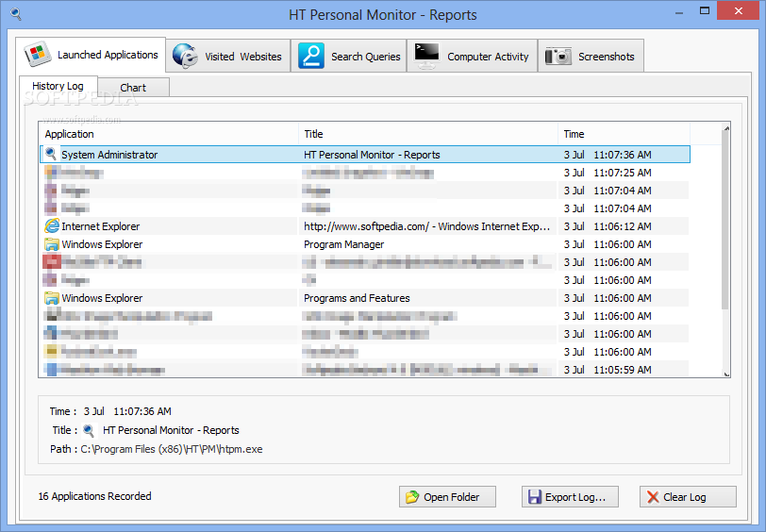Select the Internet Explorer row
Screen dimensions: 766x532
365,226
